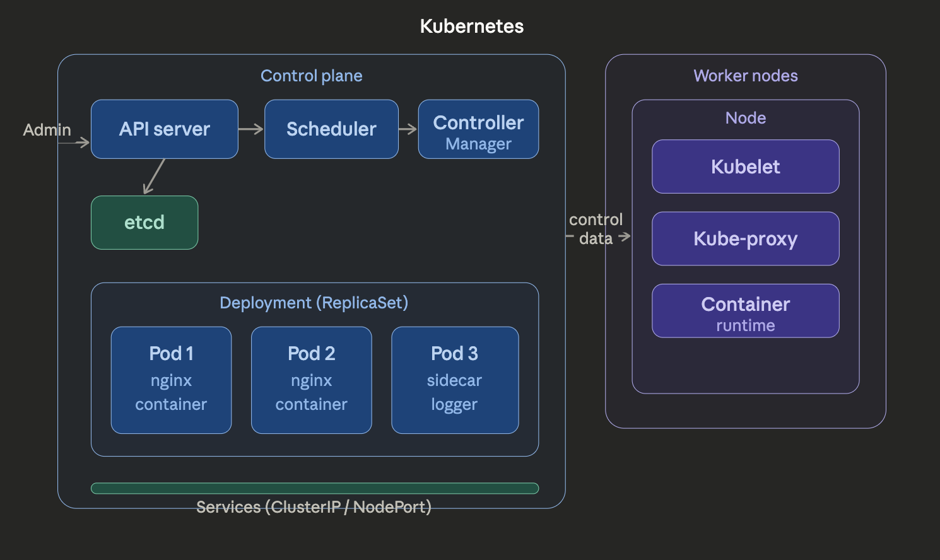Click the Worker nodes panel
Viewport: 940px width, 560px height.
[746, 75]
